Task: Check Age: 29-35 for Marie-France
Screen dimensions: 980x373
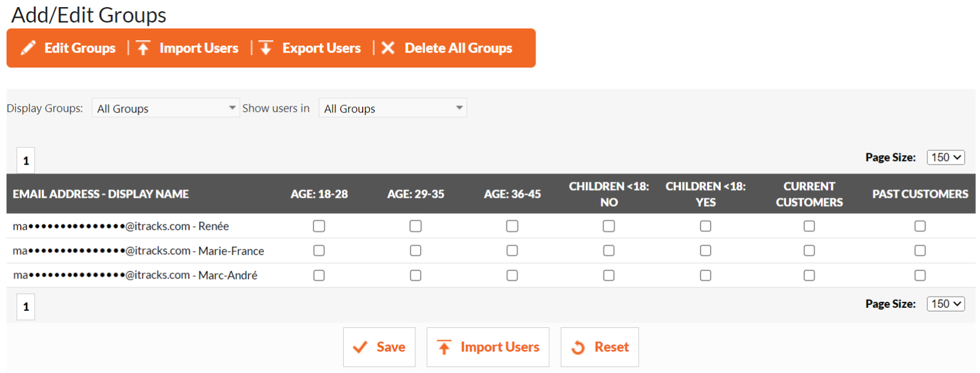Action: [x=415, y=251]
